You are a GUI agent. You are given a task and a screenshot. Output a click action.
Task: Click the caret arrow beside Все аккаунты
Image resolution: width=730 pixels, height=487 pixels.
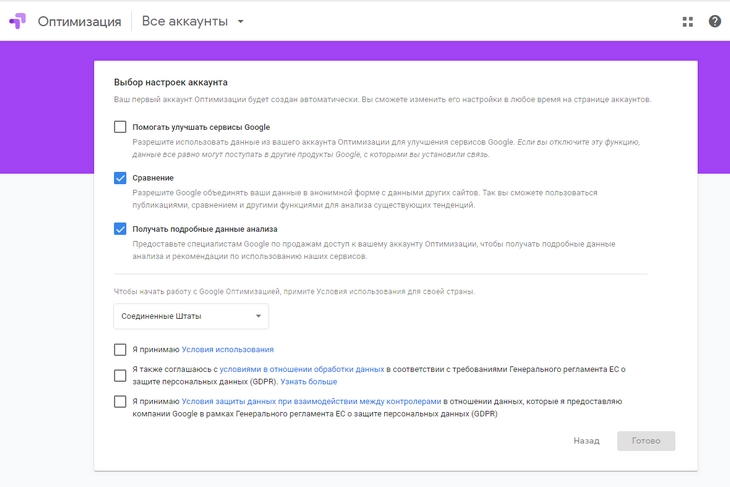click(241, 21)
